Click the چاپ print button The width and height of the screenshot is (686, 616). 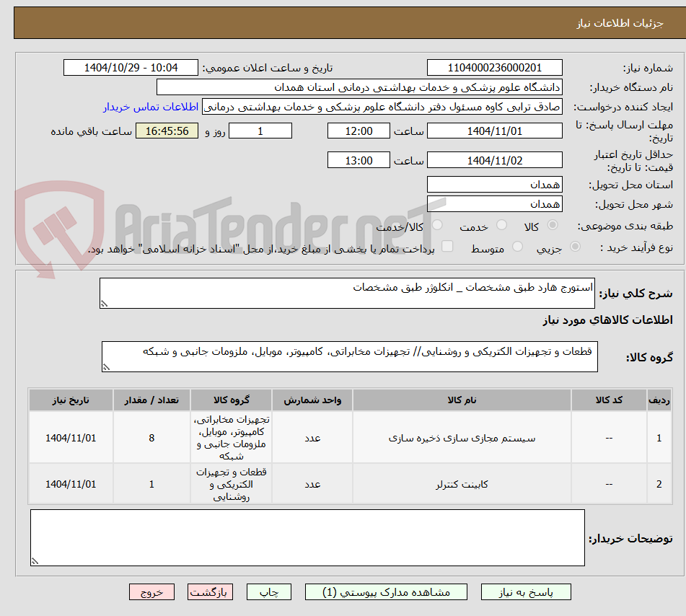pyautogui.click(x=268, y=591)
